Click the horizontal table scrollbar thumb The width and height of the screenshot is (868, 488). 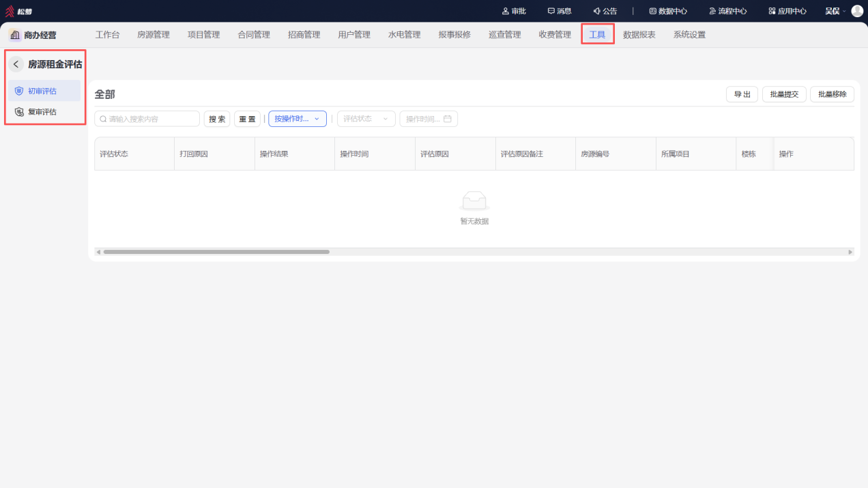(216, 252)
